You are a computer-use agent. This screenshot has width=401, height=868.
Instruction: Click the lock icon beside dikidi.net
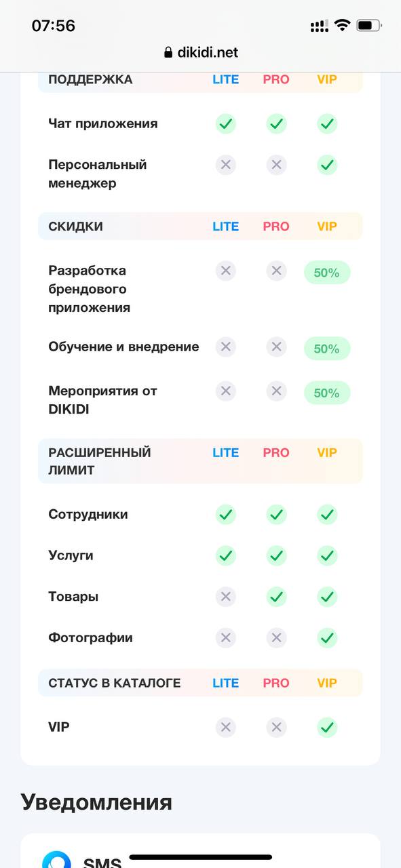click(168, 52)
